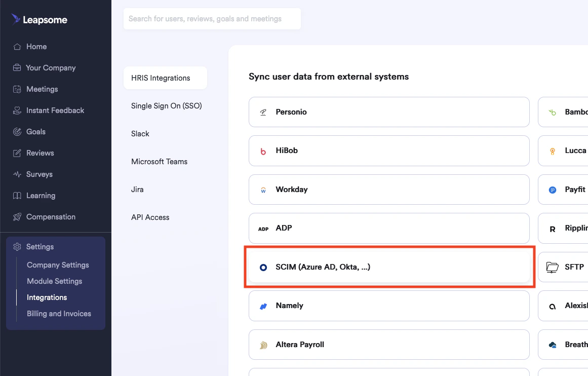Click the Meetings calendar icon
Screen dimensions: 588x376
point(17,89)
